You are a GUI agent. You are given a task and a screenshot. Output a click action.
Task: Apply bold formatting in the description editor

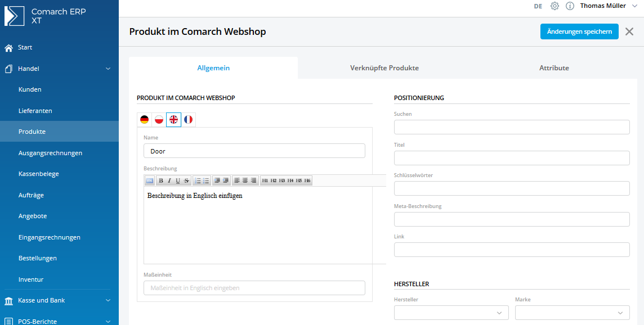click(161, 180)
